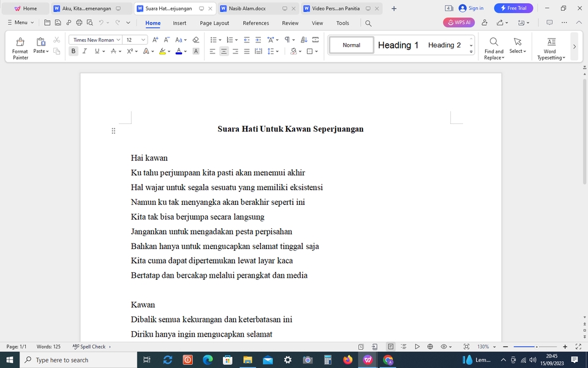The image size is (588, 368).
Task: Toggle Italic formatting
Action: [x=85, y=51]
